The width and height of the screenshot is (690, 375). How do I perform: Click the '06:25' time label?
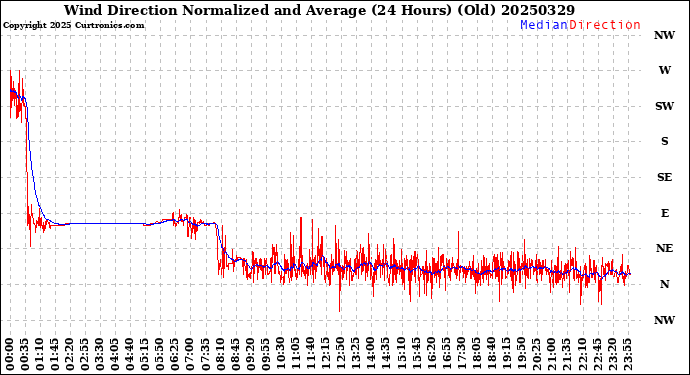175,354
